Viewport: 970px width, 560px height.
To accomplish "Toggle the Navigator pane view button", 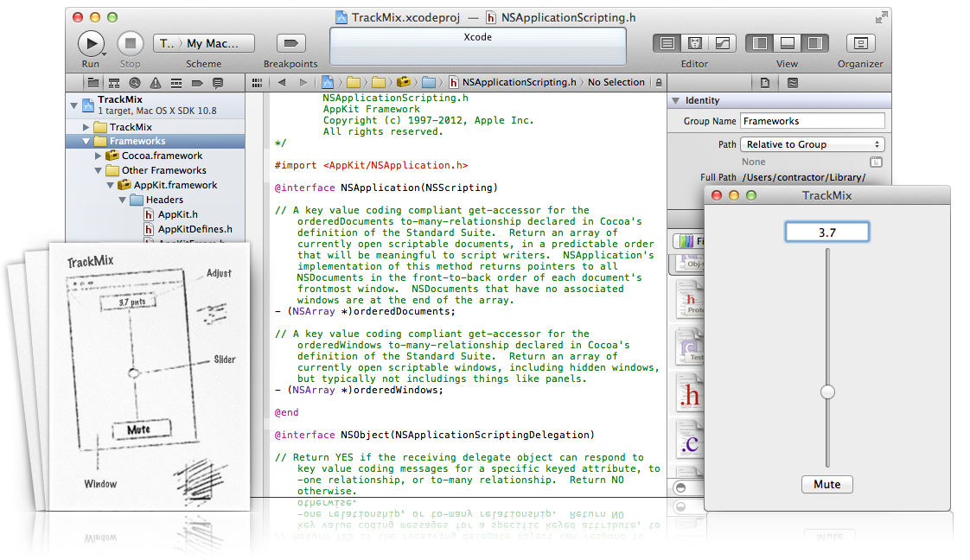I will (760, 43).
